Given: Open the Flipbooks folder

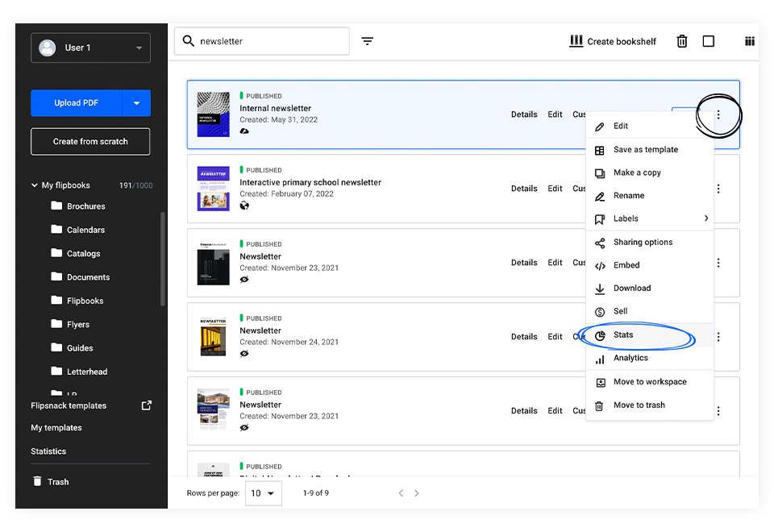Looking at the screenshot, I should pyautogui.click(x=77, y=301).
